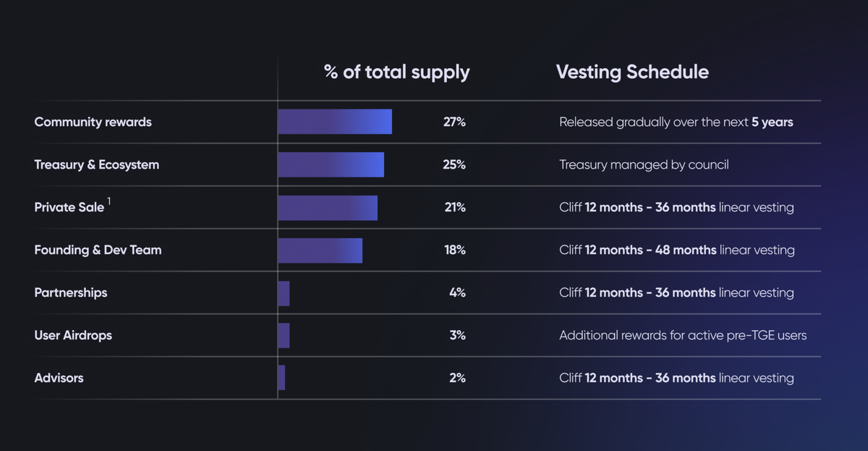
Task: Select the "Vesting Schedule" column header
Action: [x=632, y=72]
